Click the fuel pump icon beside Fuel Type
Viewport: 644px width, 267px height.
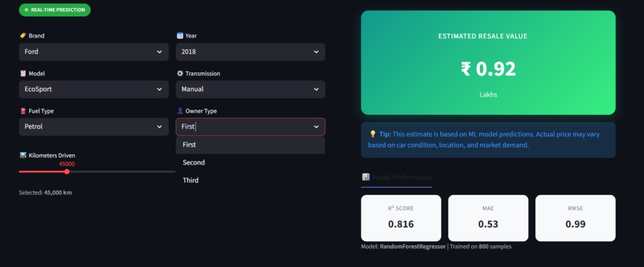coord(23,111)
